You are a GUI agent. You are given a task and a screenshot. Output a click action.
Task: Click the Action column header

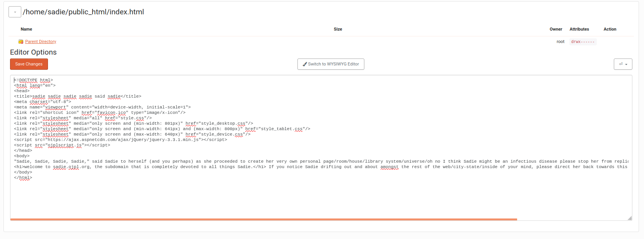pyautogui.click(x=610, y=29)
